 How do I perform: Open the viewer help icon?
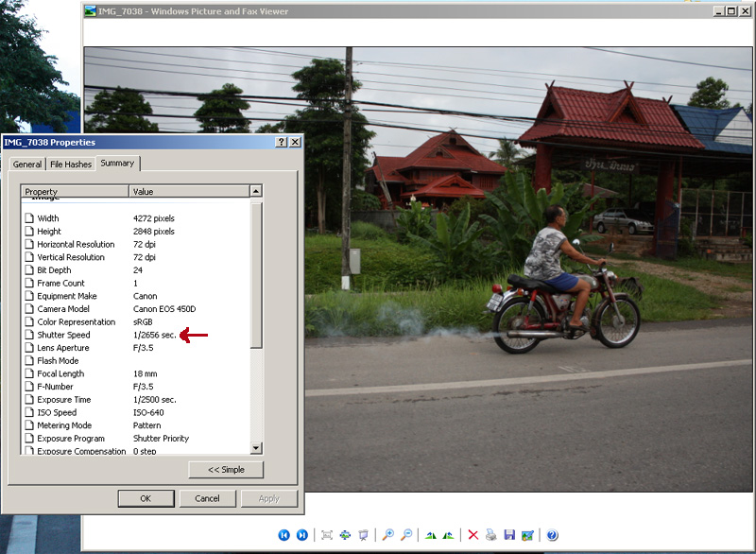tap(552, 535)
